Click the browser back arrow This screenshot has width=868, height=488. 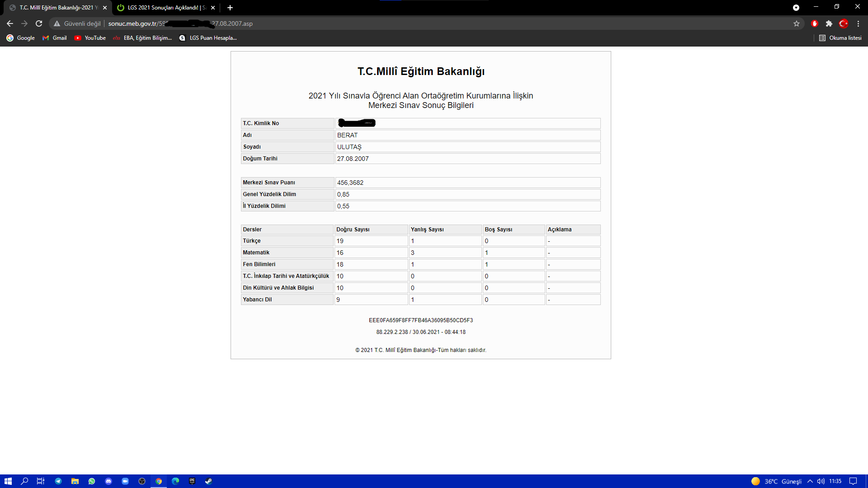click(10, 23)
